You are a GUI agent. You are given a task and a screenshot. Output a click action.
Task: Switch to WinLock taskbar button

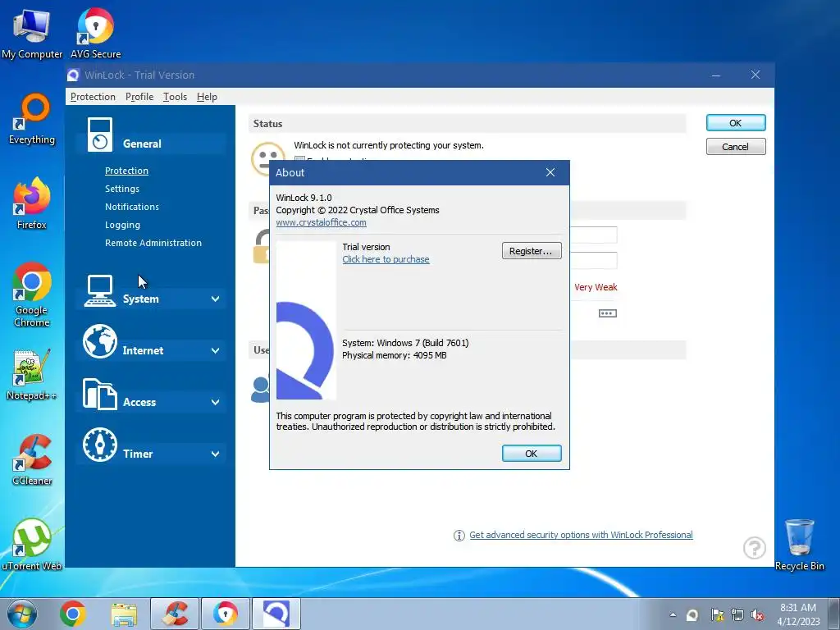[x=276, y=614]
